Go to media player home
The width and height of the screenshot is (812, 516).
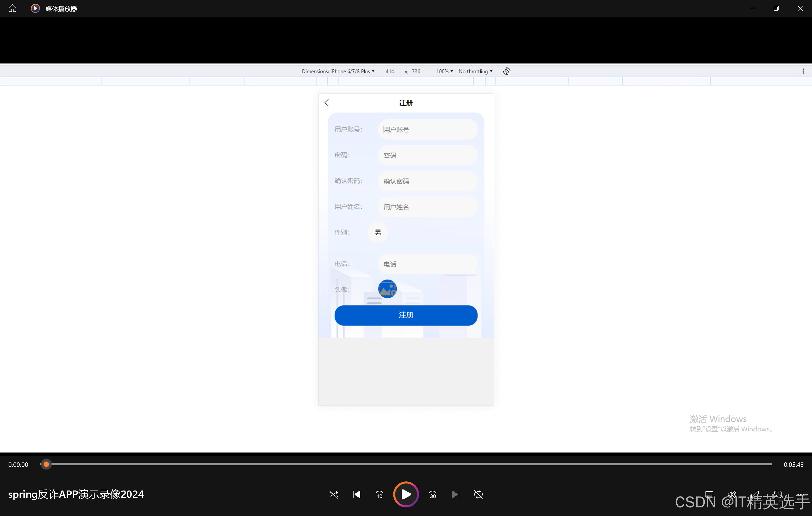click(x=12, y=8)
